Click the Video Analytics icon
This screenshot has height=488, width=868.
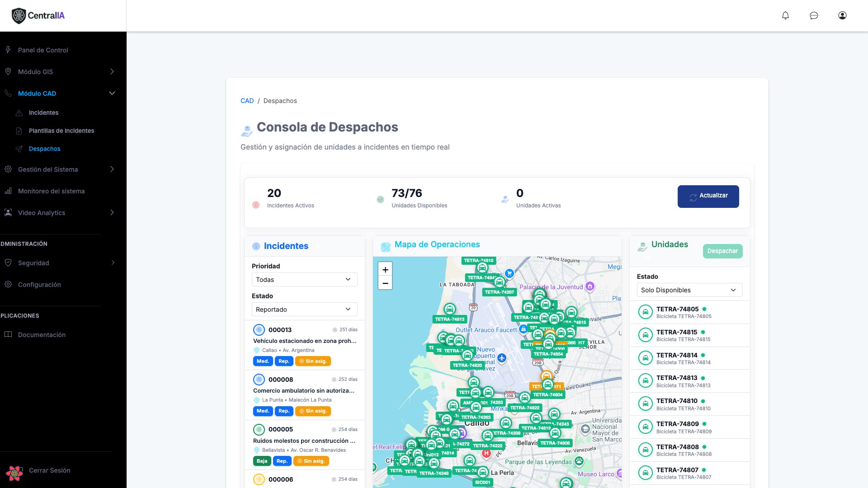[x=8, y=212]
